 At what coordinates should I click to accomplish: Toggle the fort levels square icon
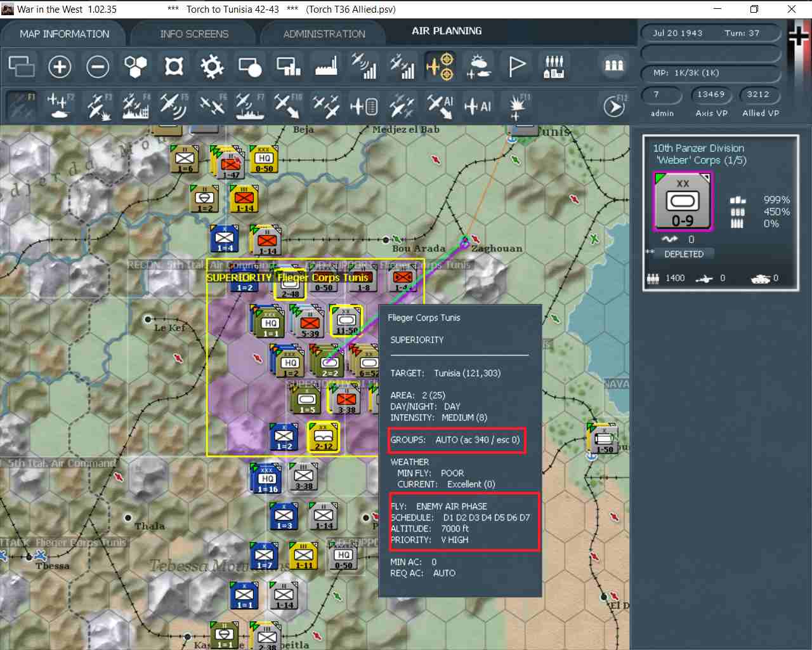pos(174,66)
